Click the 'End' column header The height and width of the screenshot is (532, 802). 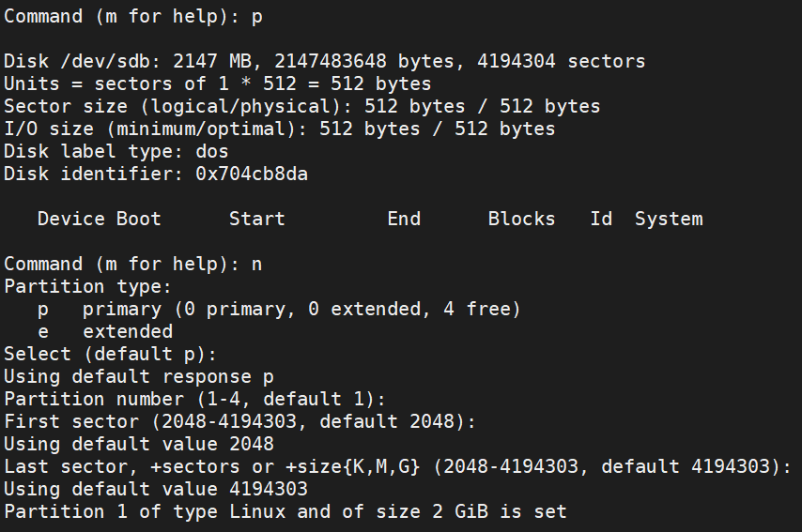pos(404,219)
